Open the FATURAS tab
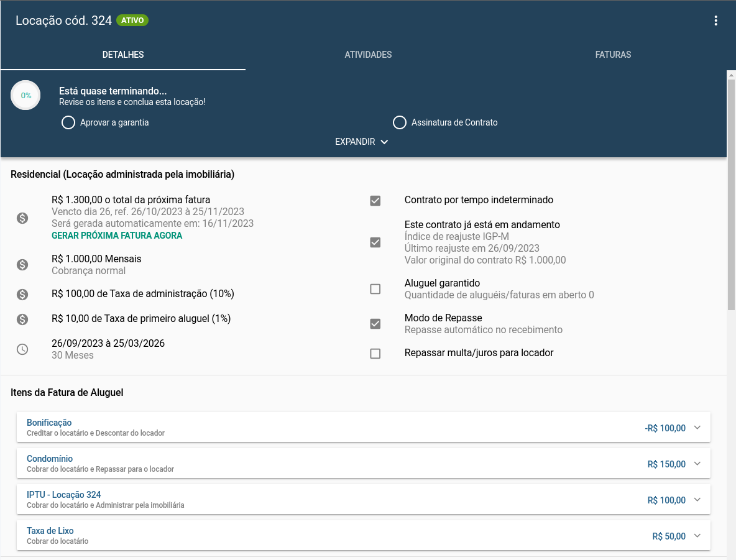736x560 pixels. coord(613,55)
